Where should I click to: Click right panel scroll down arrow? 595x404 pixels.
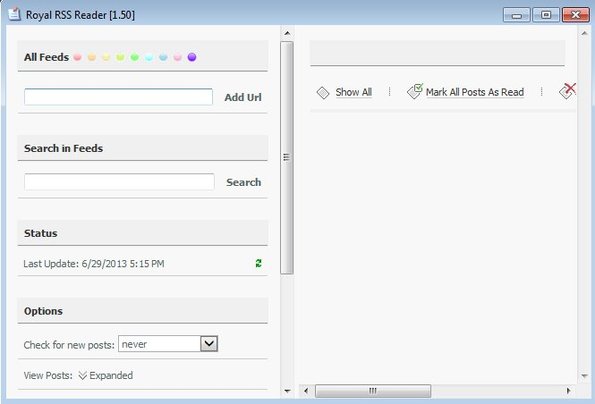click(x=584, y=376)
